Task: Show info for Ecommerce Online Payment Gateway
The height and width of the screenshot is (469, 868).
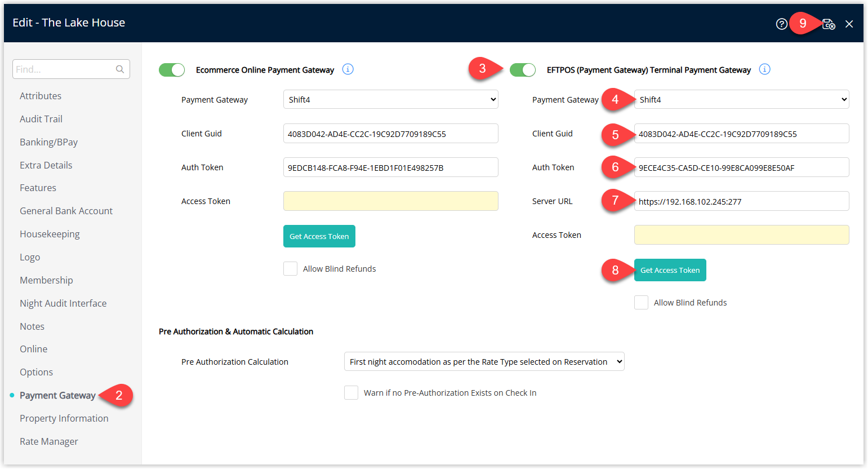Action: (x=348, y=69)
